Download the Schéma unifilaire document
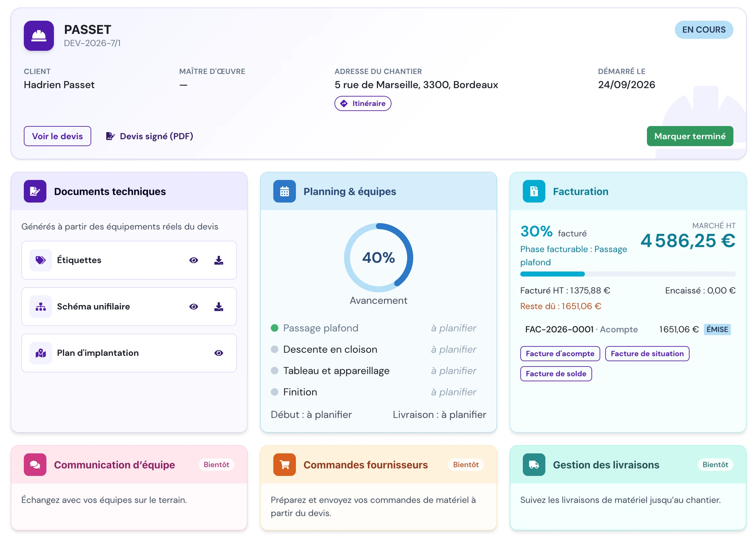Viewport: 756px width, 538px height. pos(219,306)
